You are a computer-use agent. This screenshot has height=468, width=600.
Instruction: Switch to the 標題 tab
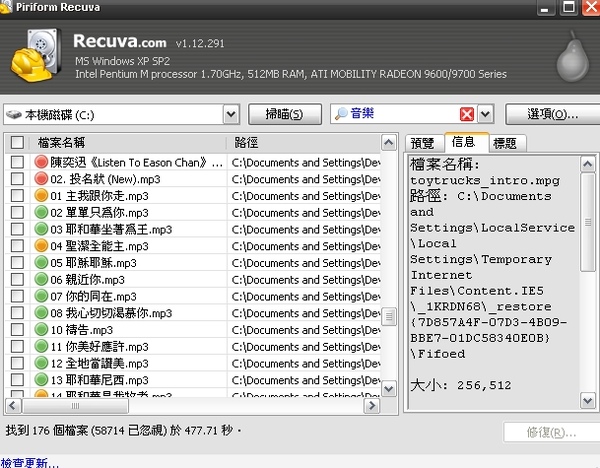(505, 143)
